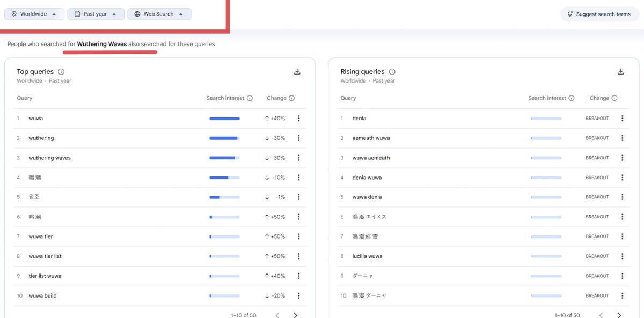Select the 鳴潮 緋雪 rising query
The height and width of the screenshot is (318, 644).
coord(365,236)
